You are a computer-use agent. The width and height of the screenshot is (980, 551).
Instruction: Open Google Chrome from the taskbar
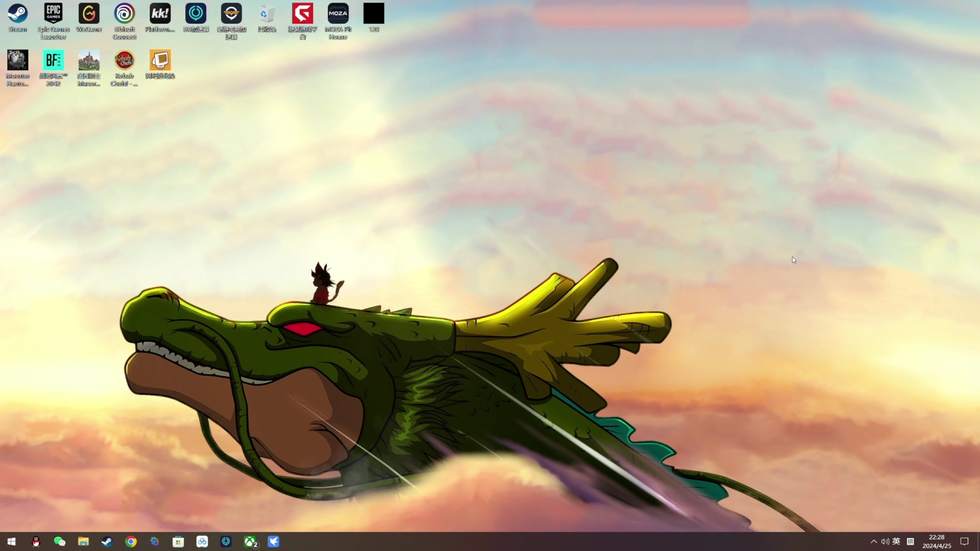tap(131, 541)
